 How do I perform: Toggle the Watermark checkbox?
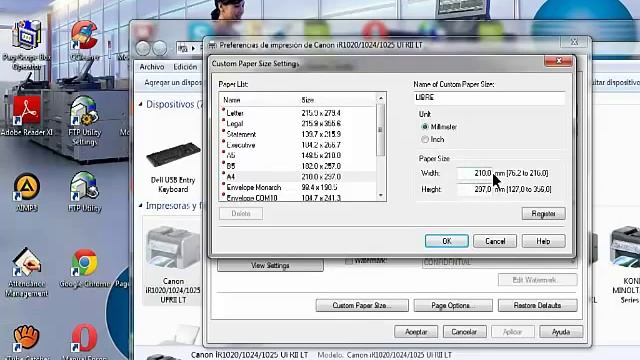(x=349, y=260)
